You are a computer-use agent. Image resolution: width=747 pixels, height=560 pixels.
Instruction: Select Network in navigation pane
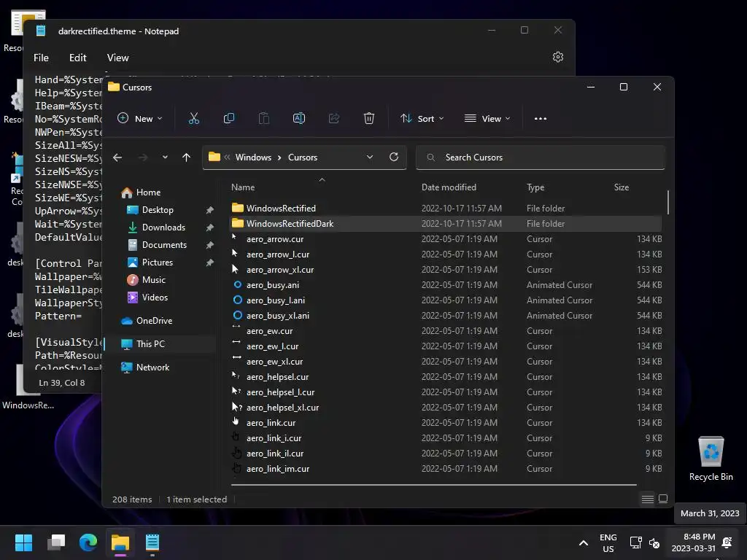click(152, 367)
